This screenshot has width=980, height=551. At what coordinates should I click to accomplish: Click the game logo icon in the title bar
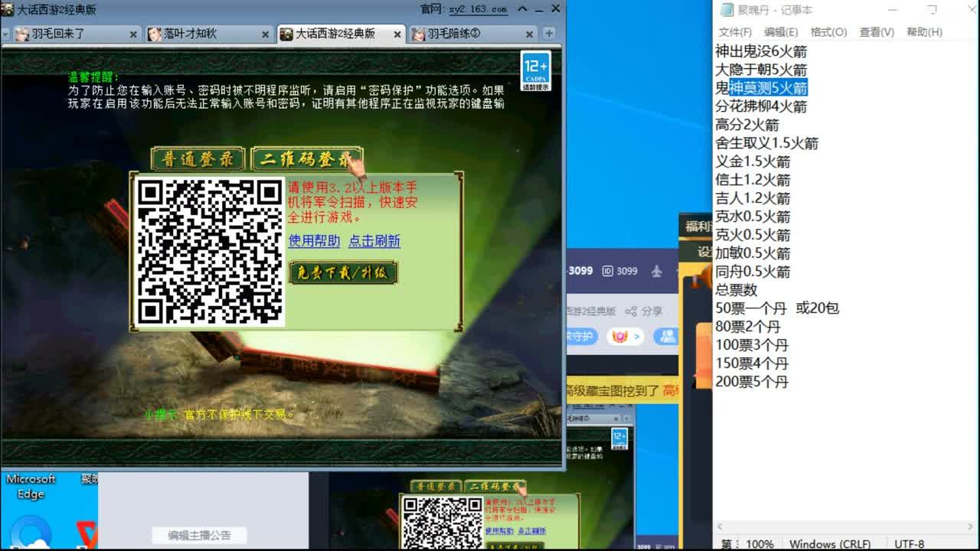(x=7, y=9)
